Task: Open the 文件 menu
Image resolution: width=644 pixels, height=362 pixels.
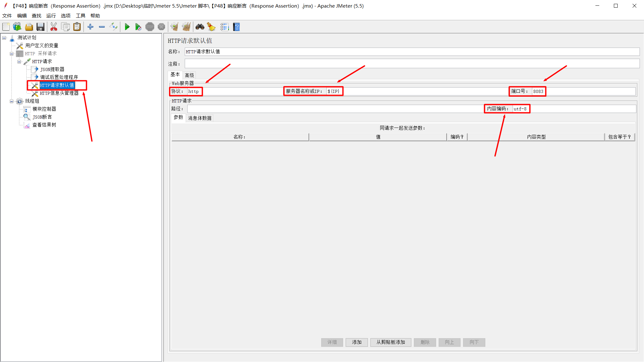Action: click(7, 16)
